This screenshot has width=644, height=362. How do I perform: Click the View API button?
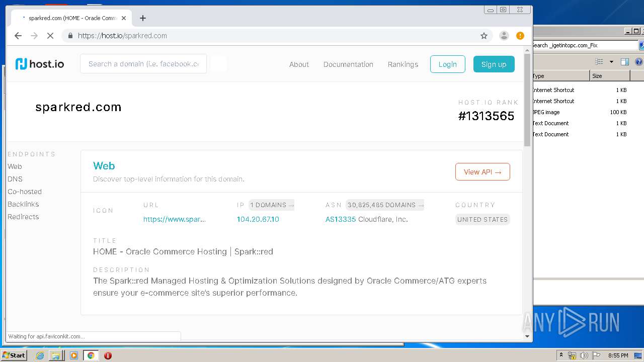pos(482,172)
